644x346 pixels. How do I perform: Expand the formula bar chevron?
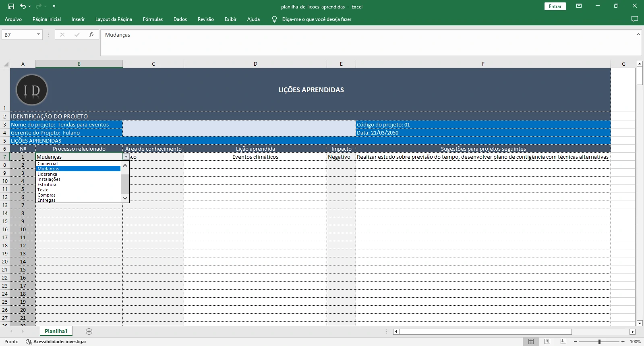click(638, 35)
